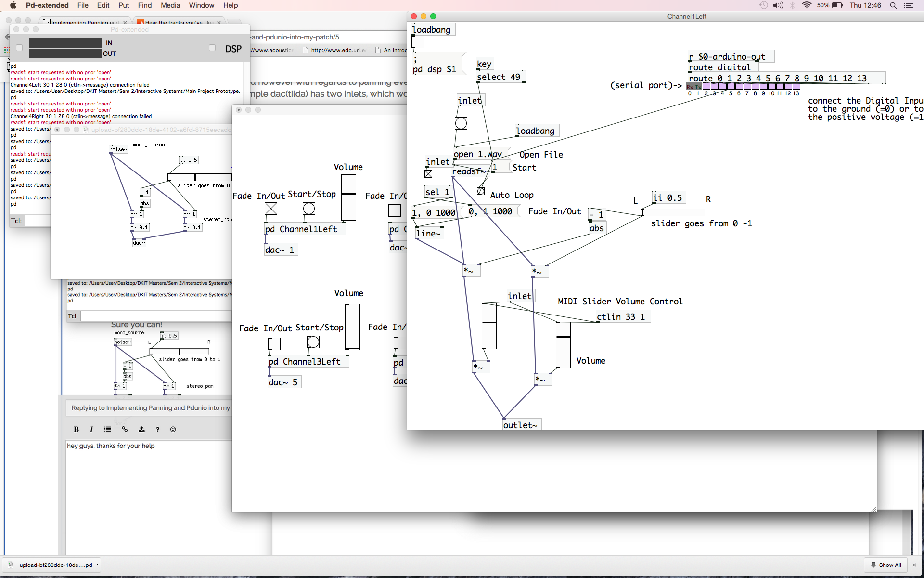Click the insert link chain icon
The image size is (924, 578).
point(125,429)
